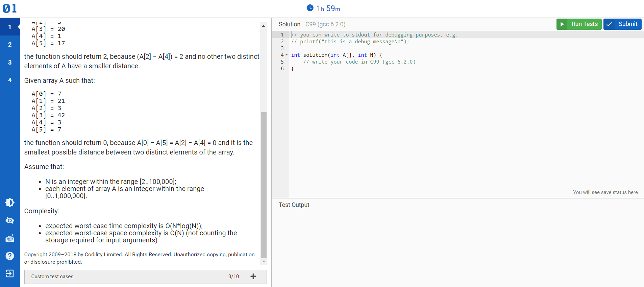The width and height of the screenshot is (644, 287).
Task: Place cursor on code line 5 comment
Action: pyautogui.click(x=359, y=62)
